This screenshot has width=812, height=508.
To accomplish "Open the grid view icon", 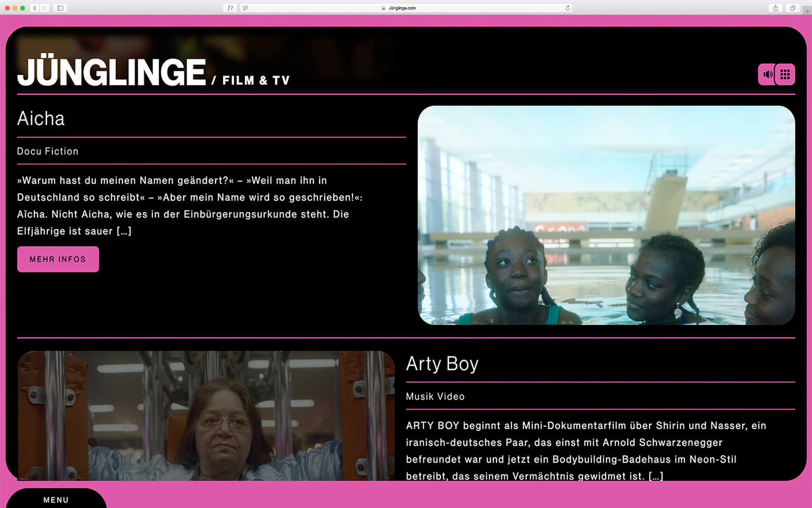I will [785, 75].
